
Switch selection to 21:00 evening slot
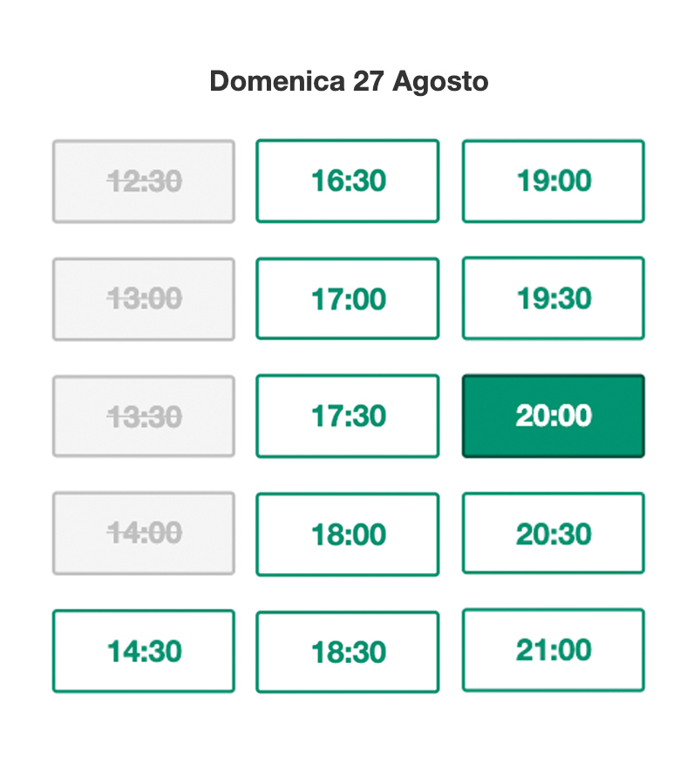[554, 650]
